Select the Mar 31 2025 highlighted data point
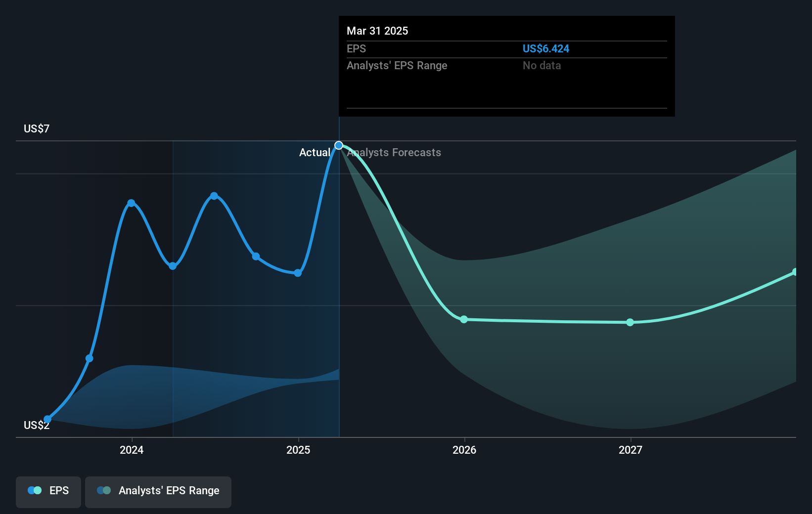This screenshot has width=812, height=514. 339,145
